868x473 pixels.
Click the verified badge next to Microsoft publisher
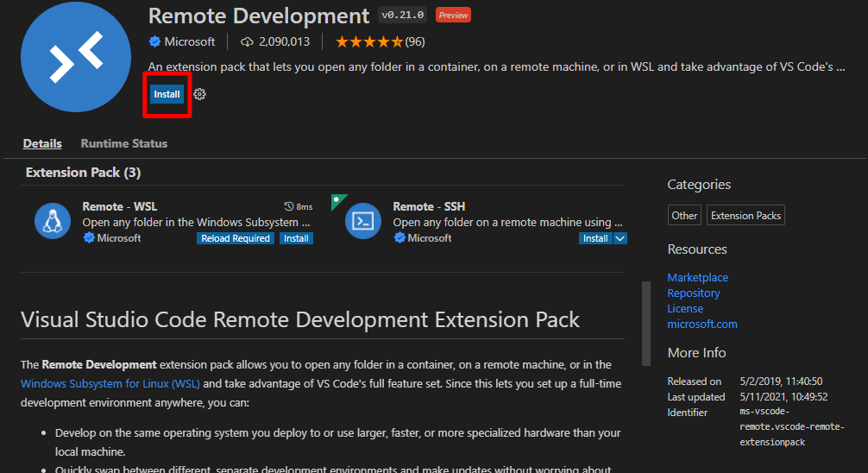click(155, 41)
